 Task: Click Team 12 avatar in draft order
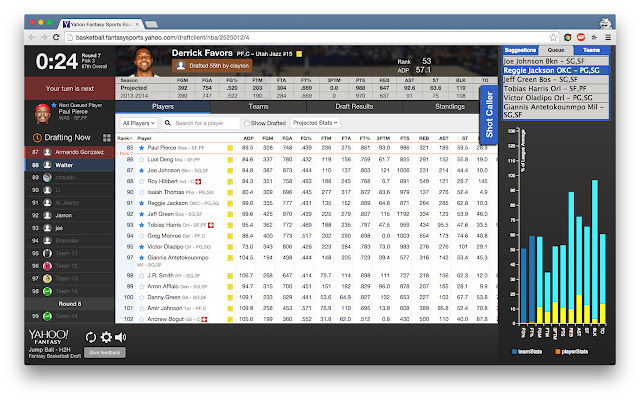tap(47, 266)
